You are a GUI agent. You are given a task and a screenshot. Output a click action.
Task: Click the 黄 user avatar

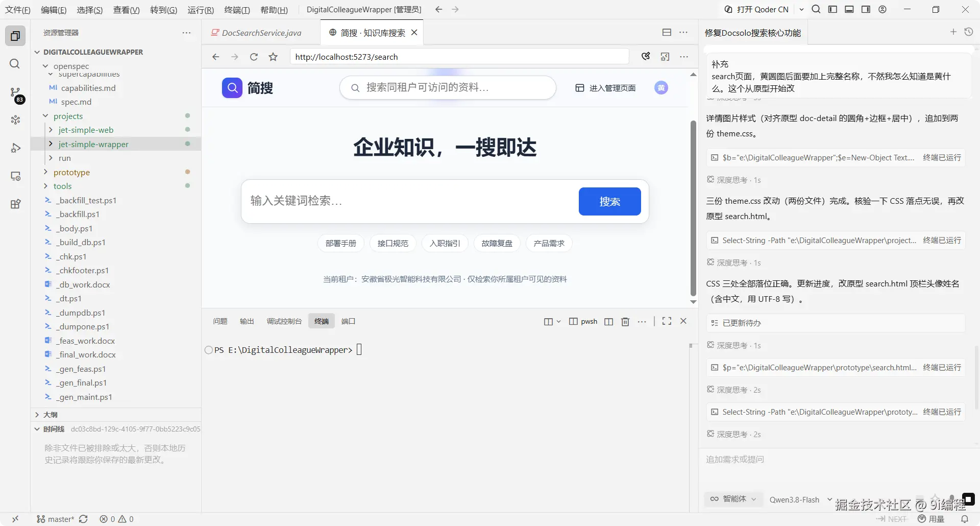661,88
